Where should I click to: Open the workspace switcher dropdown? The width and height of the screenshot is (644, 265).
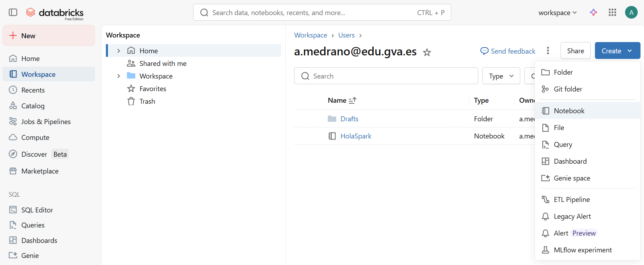click(557, 13)
